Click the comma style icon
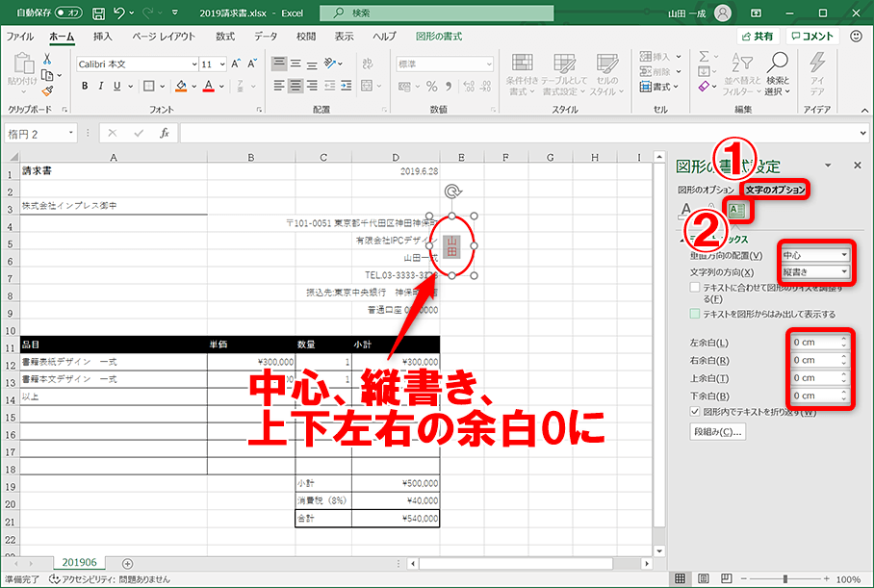This screenshot has height=588, width=874. [449, 87]
